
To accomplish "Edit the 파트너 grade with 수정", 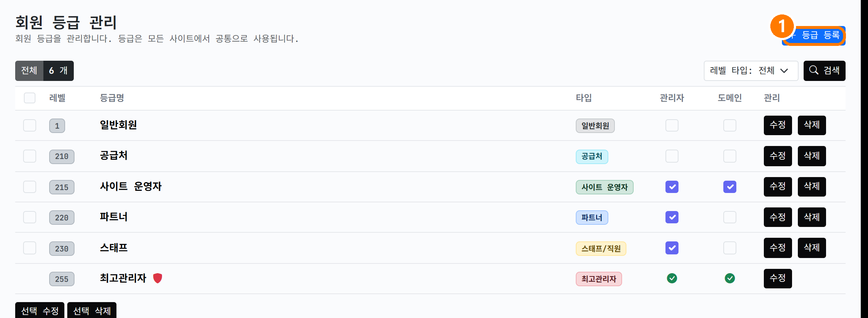I will pos(778,217).
